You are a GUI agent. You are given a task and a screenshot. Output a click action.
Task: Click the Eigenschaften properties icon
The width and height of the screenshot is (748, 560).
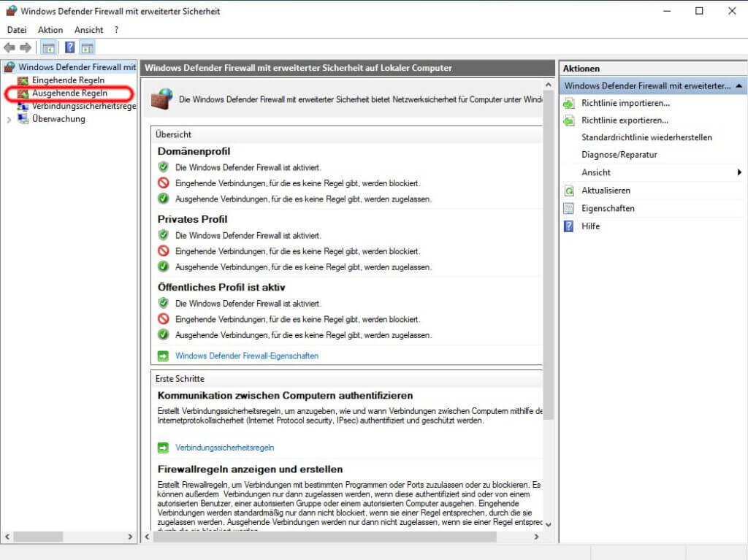point(569,209)
